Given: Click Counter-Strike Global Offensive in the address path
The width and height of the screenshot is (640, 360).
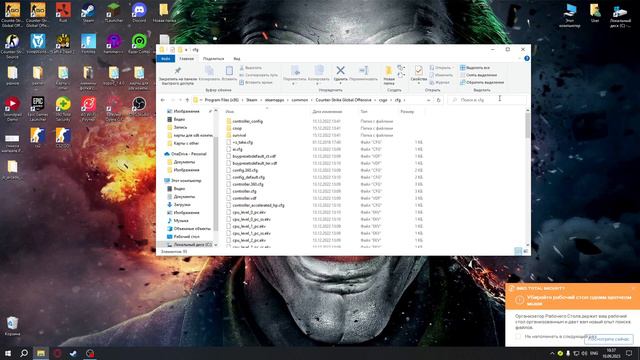Looking at the screenshot, I should (x=343, y=100).
